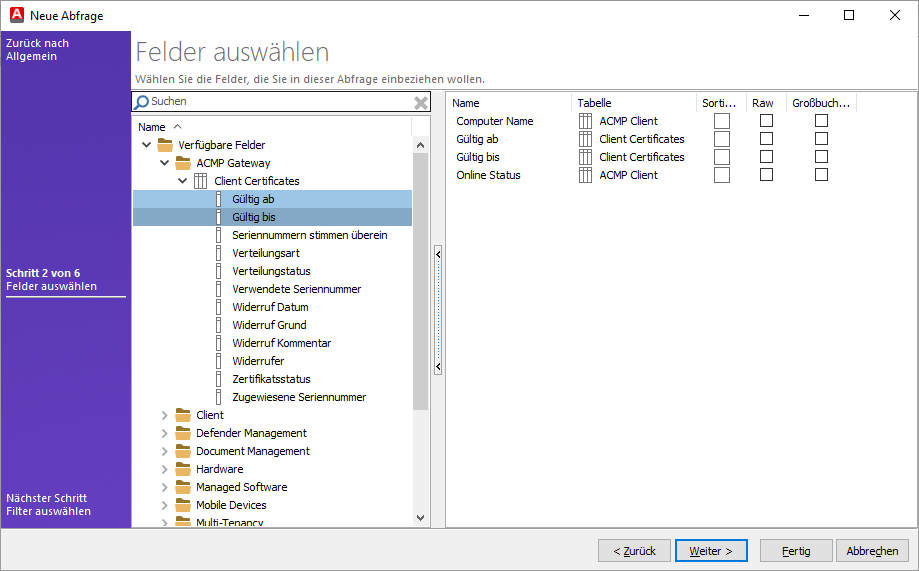Viewport: 919px width, 571px height.
Task: Click the magnifier icon in search box
Action: tap(141, 102)
